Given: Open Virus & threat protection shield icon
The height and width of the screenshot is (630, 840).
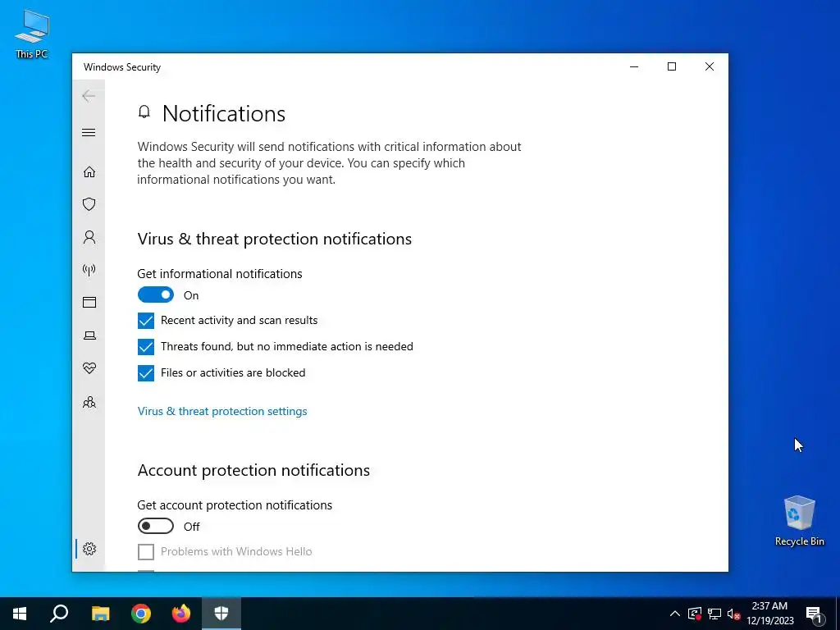Looking at the screenshot, I should click(x=89, y=204).
